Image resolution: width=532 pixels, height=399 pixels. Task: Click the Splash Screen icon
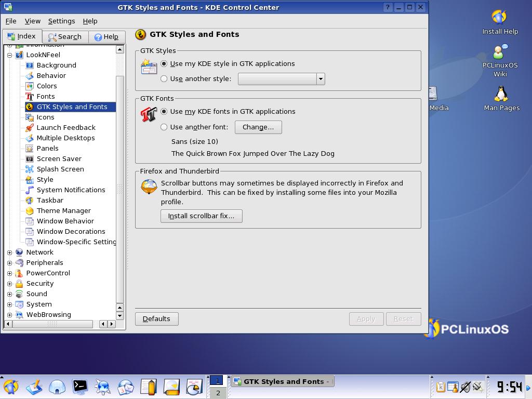pos(30,169)
